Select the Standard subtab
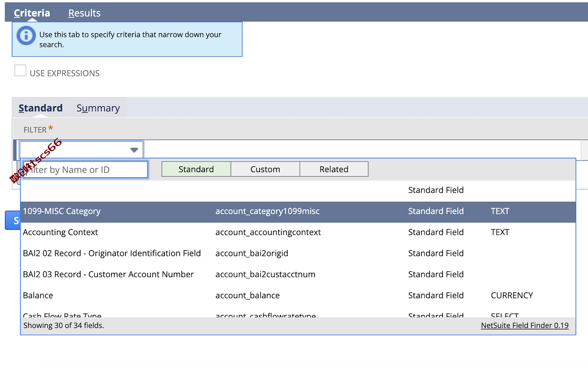 (40, 108)
